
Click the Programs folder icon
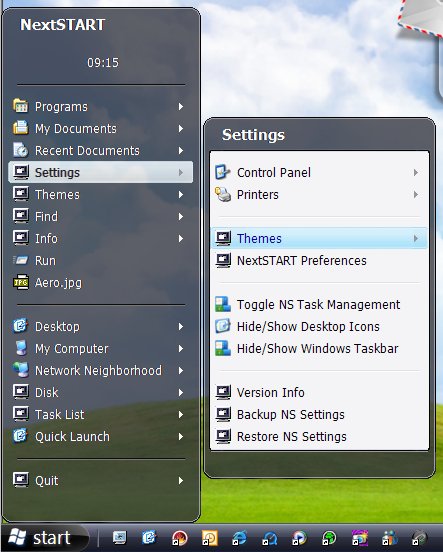tap(20, 106)
